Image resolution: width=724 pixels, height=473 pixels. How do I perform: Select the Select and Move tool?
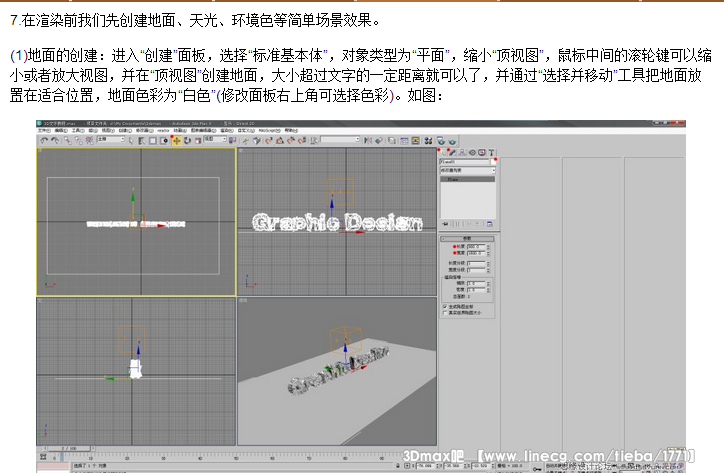pos(176,141)
